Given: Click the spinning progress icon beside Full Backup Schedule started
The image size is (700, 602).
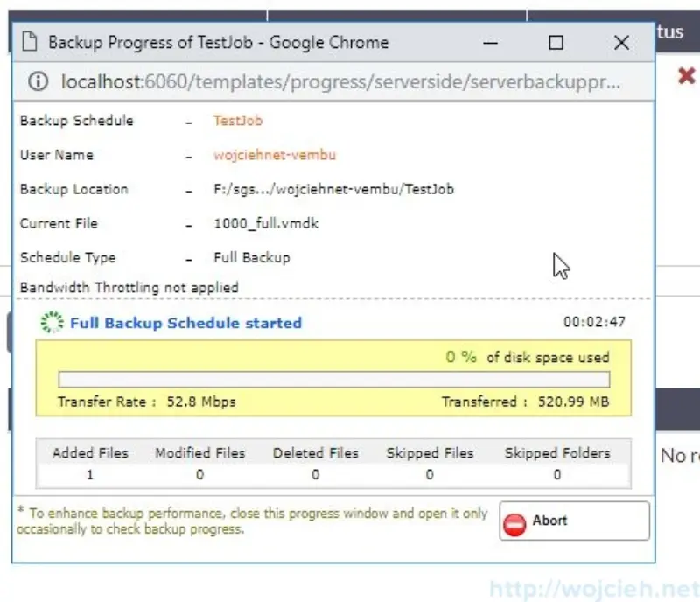Looking at the screenshot, I should tap(51, 322).
